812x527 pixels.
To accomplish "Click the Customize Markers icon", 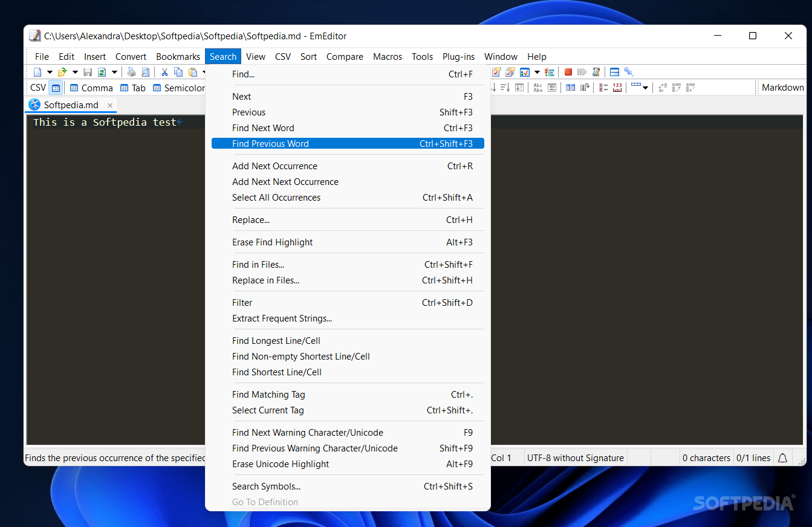I will tap(549, 72).
